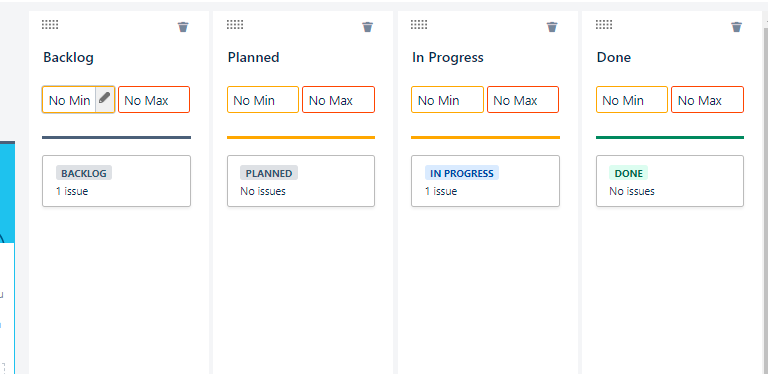Click the Planned column drag handle
This screenshot has width=768, height=374.
[x=235, y=24]
